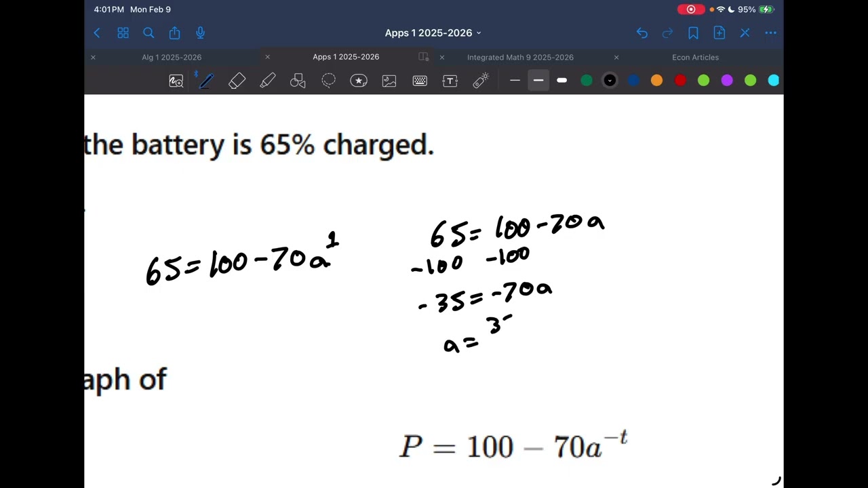This screenshot has width=868, height=488.
Task: Pick the purple ink color
Action: coord(727,81)
